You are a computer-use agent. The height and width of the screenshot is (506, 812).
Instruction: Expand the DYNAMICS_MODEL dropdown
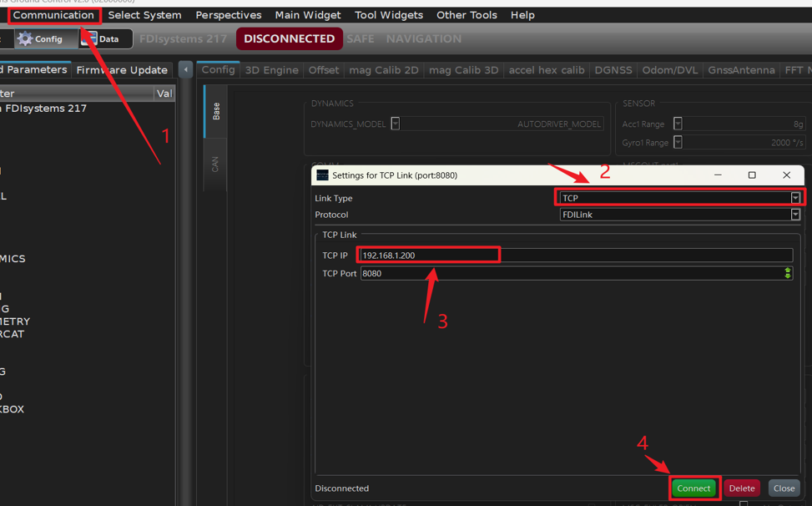point(395,124)
